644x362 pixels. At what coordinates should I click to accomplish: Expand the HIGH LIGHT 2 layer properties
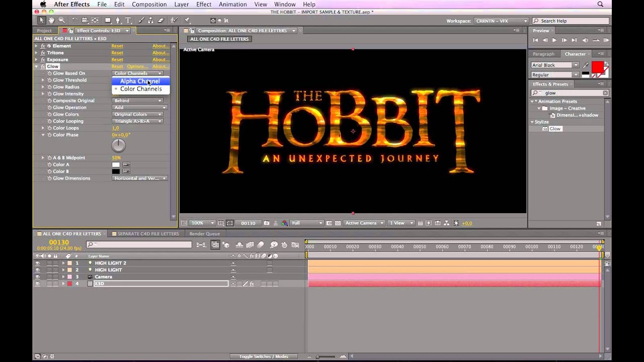point(63,263)
